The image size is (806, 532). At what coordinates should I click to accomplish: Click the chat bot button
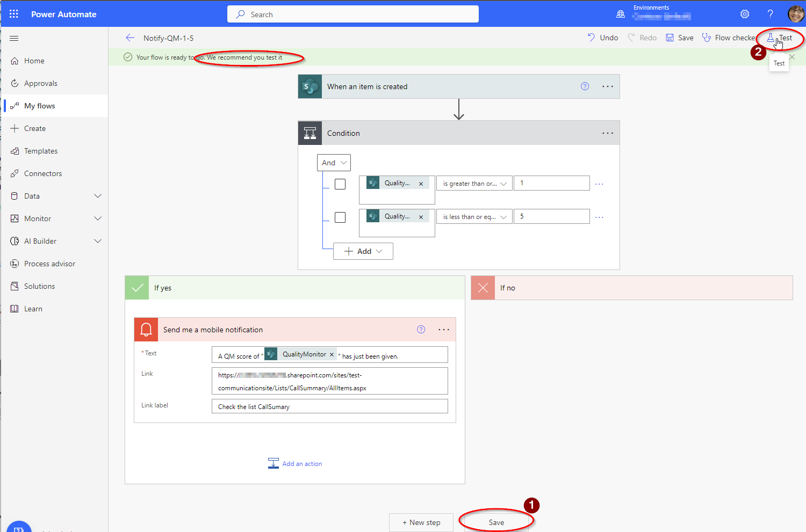coord(19,527)
